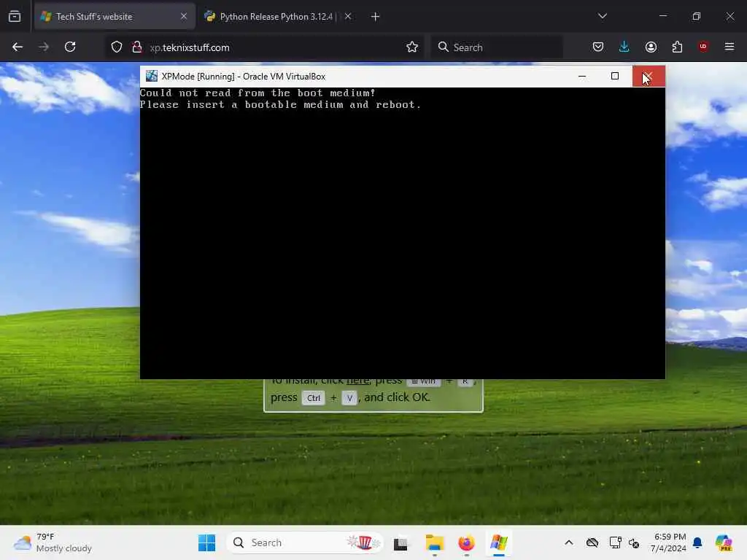
Task: Click the Firefox Search box
Action: pyautogui.click(x=497, y=47)
